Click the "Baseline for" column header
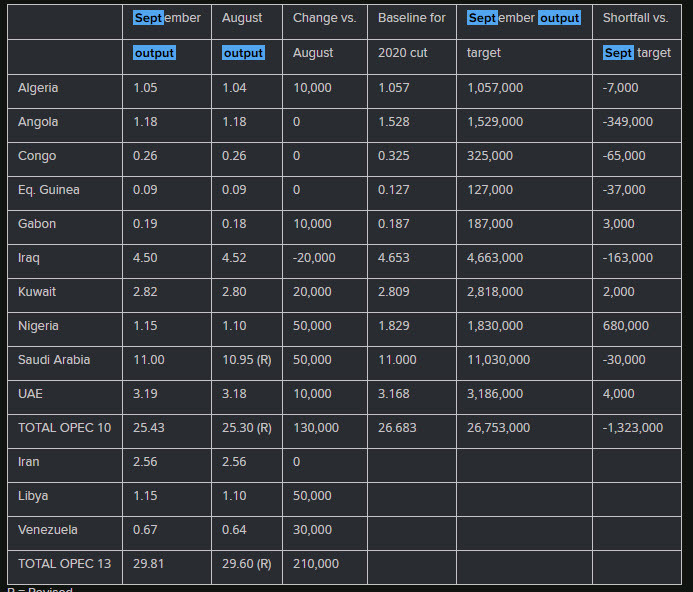Viewport: 693px width, 592px height. click(411, 18)
